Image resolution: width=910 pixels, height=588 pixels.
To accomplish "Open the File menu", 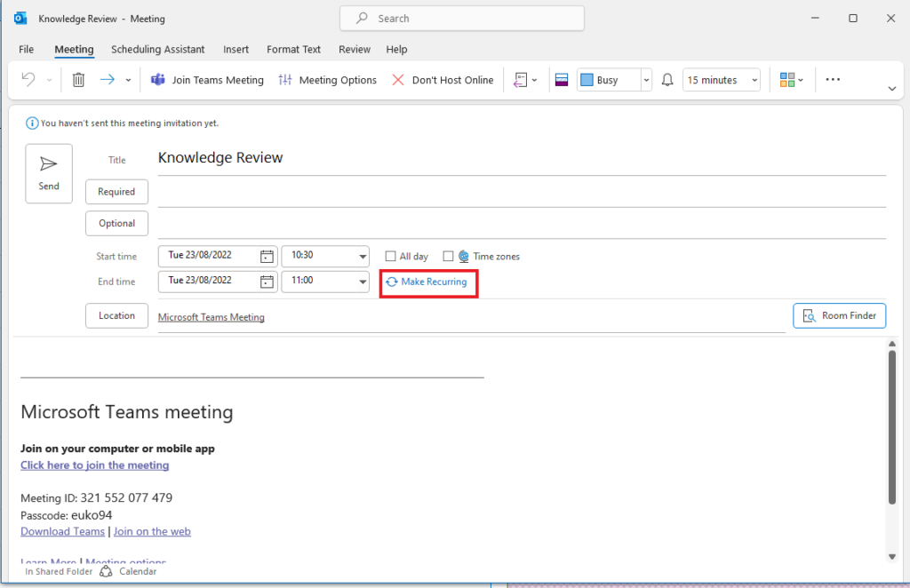I will pyautogui.click(x=26, y=49).
